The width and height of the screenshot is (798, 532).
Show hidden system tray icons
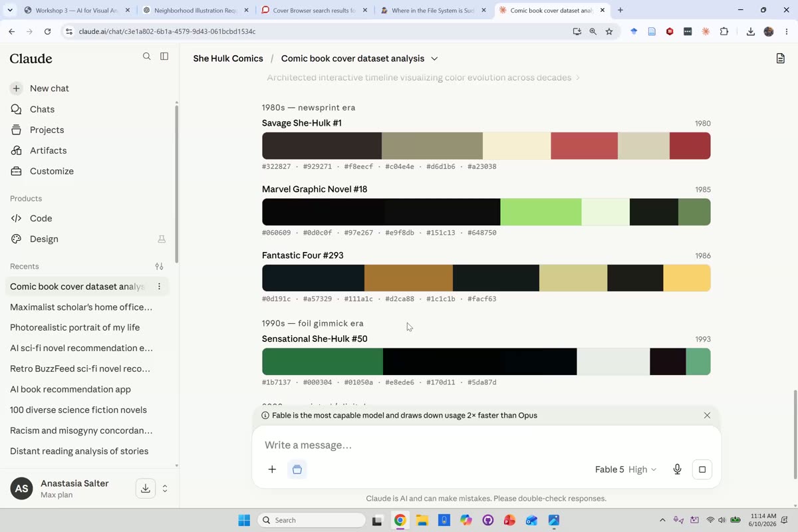[x=662, y=520]
